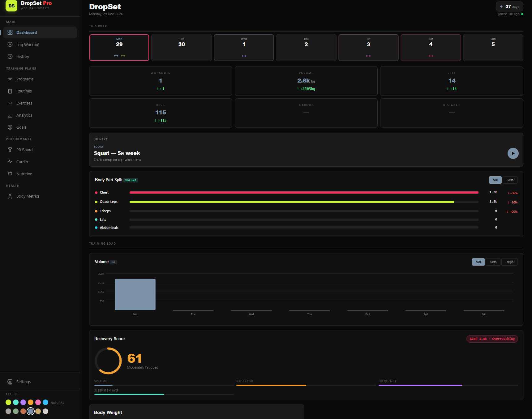
Task: Pick the lime green accent color
Action: pos(8,402)
